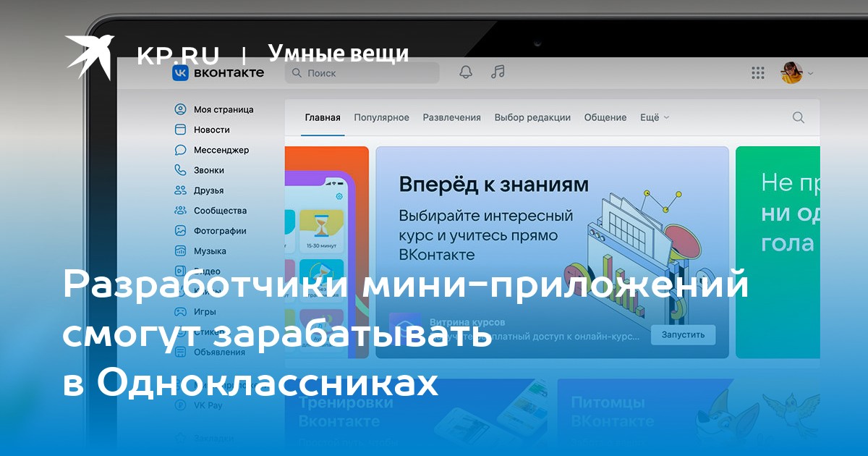Open the Питомцы ВКонтакте card
The height and width of the screenshot is (456, 868).
688,418
